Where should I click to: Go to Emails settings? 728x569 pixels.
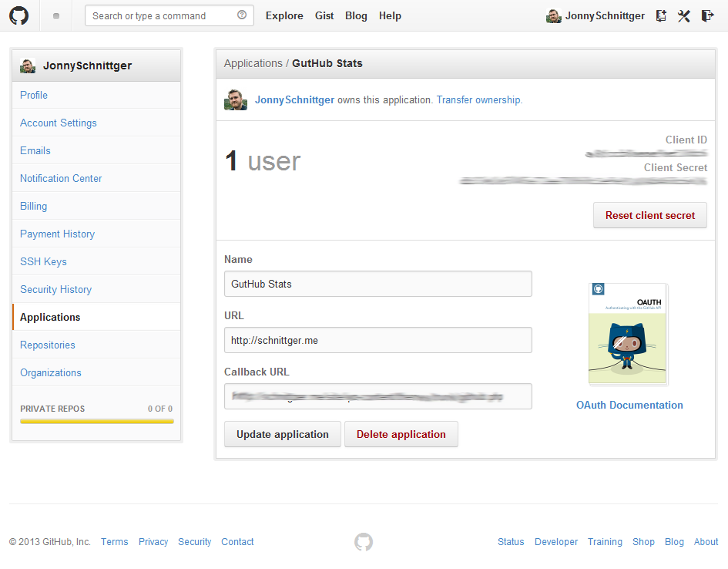pyautogui.click(x=96, y=150)
